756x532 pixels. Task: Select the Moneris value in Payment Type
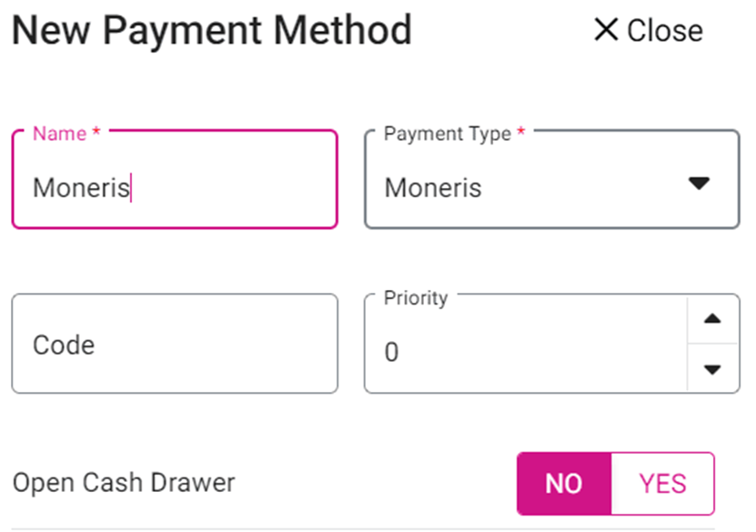433,188
